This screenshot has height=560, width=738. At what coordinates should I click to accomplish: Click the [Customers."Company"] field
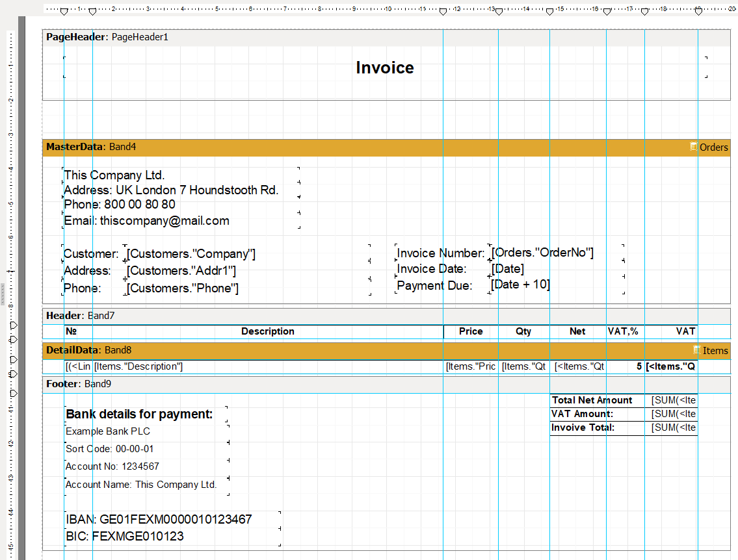point(191,254)
